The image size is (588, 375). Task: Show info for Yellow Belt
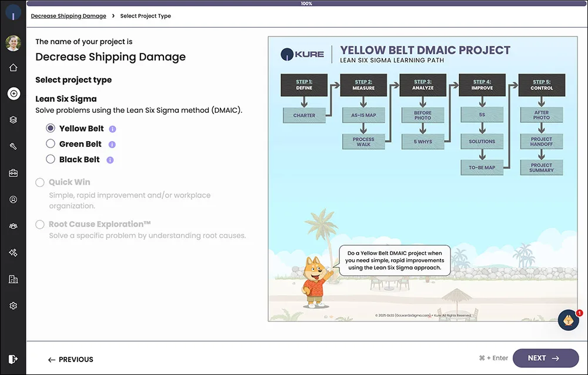point(112,129)
